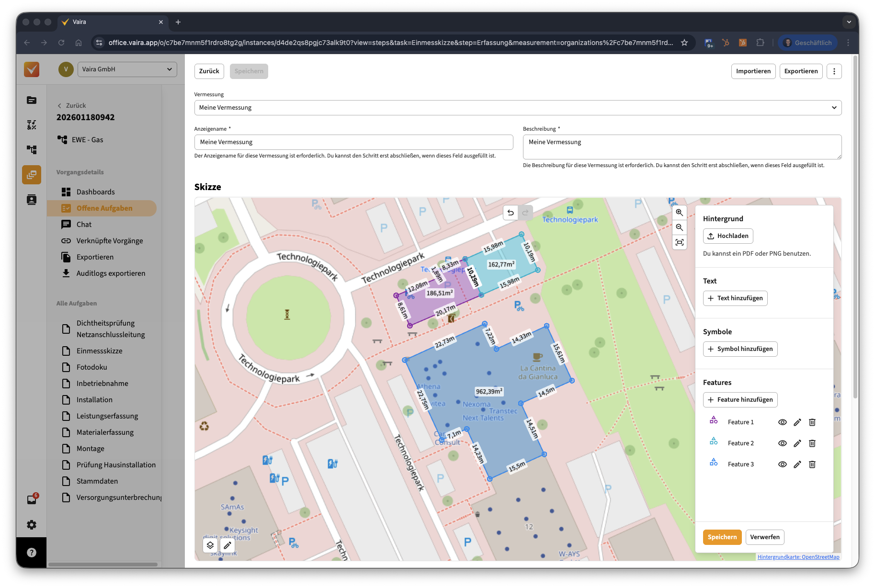Viewport: 875px width, 588px height.
Task: Open the map layers icon
Action: tap(210, 545)
